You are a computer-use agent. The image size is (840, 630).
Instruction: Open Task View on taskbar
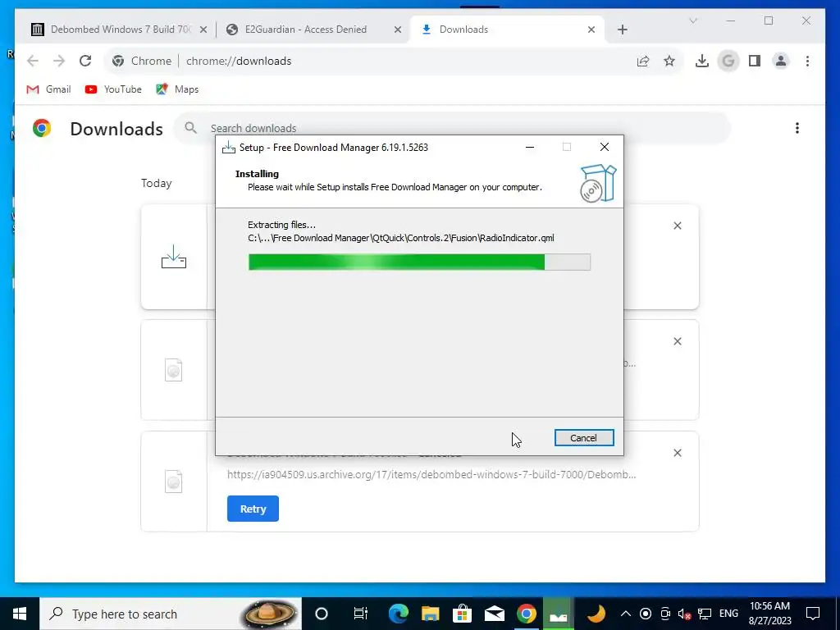361,614
